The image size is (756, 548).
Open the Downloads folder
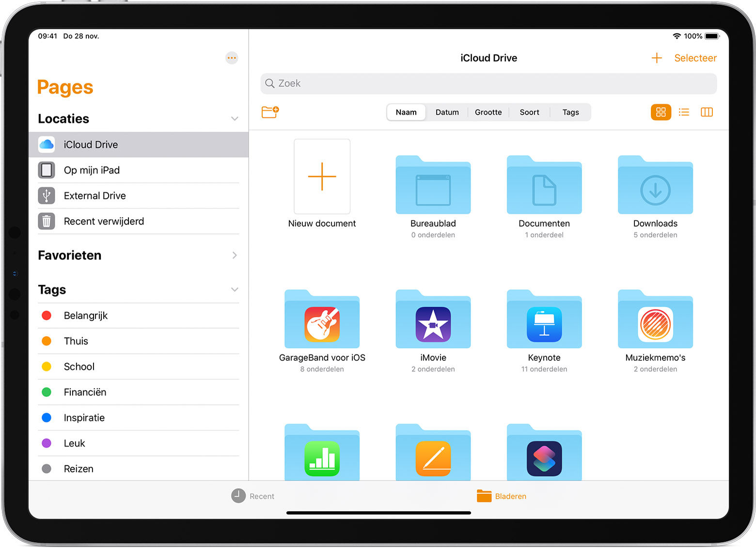point(655,185)
